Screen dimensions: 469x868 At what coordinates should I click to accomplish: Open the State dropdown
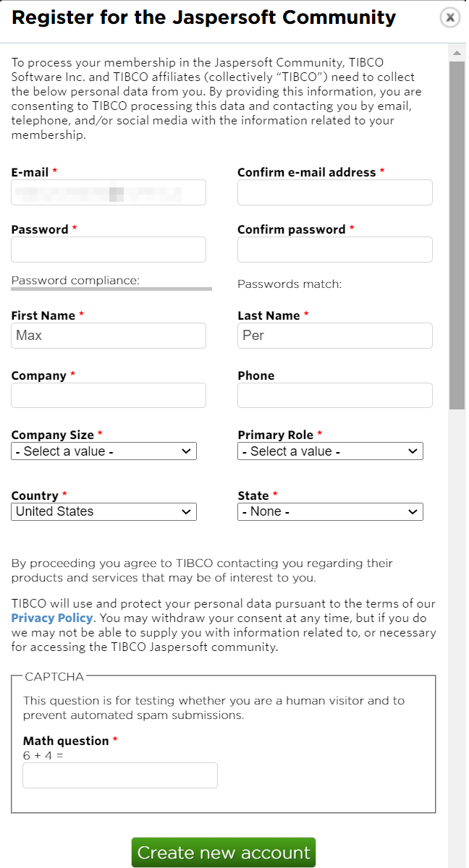point(330,511)
